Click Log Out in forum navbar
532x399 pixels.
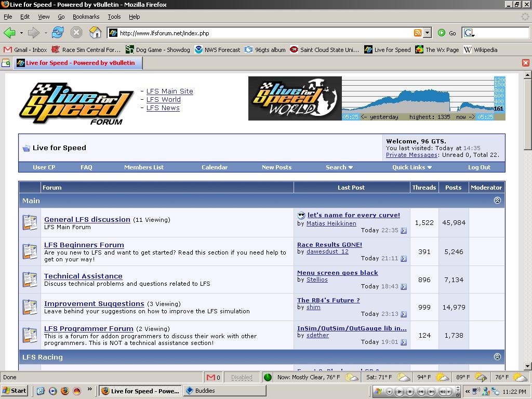479,167
